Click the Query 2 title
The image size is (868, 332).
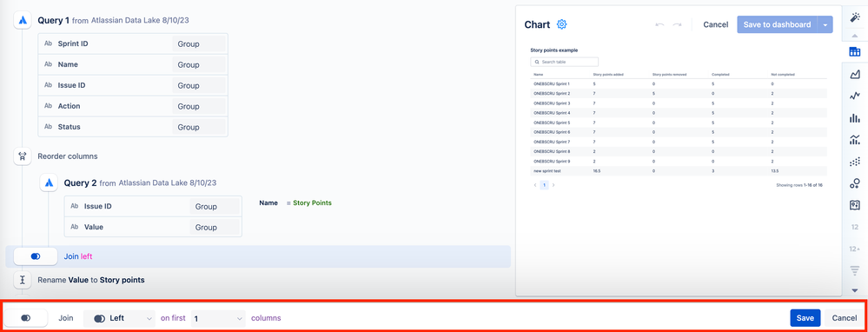coord(80,183)
